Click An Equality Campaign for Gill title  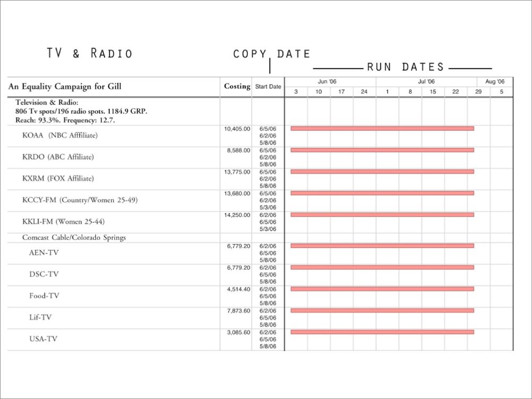[x=65, y=87]
